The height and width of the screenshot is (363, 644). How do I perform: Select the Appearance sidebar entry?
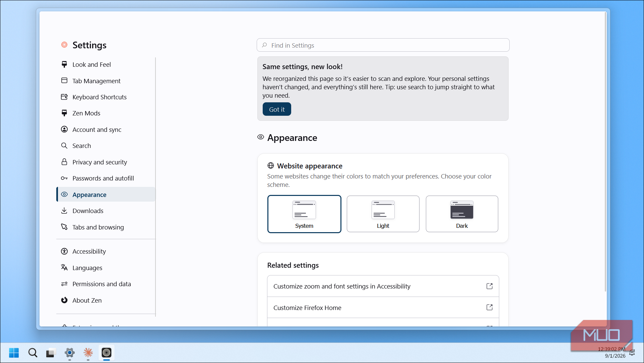tap(106, 195)
